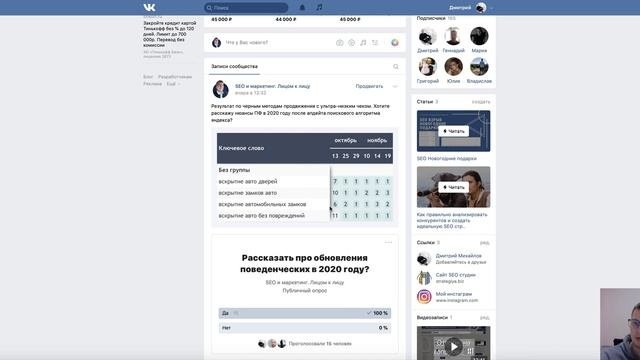Select the 'Да' poll option

[305, 313]
